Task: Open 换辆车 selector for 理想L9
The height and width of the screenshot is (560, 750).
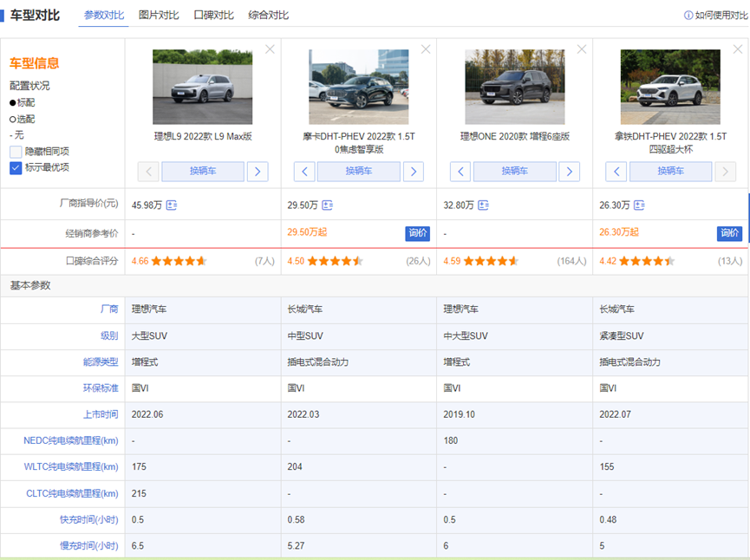Action: click(x=202, y=172)
